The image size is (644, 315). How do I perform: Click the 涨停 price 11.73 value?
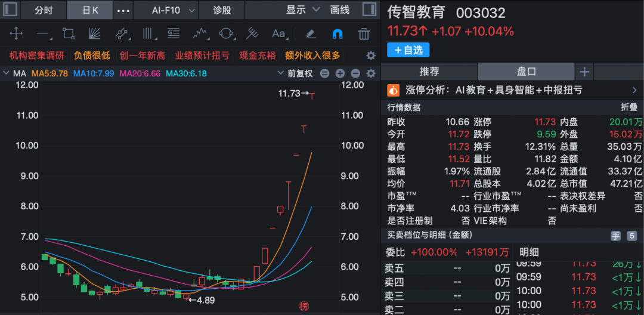pos(545,122)
